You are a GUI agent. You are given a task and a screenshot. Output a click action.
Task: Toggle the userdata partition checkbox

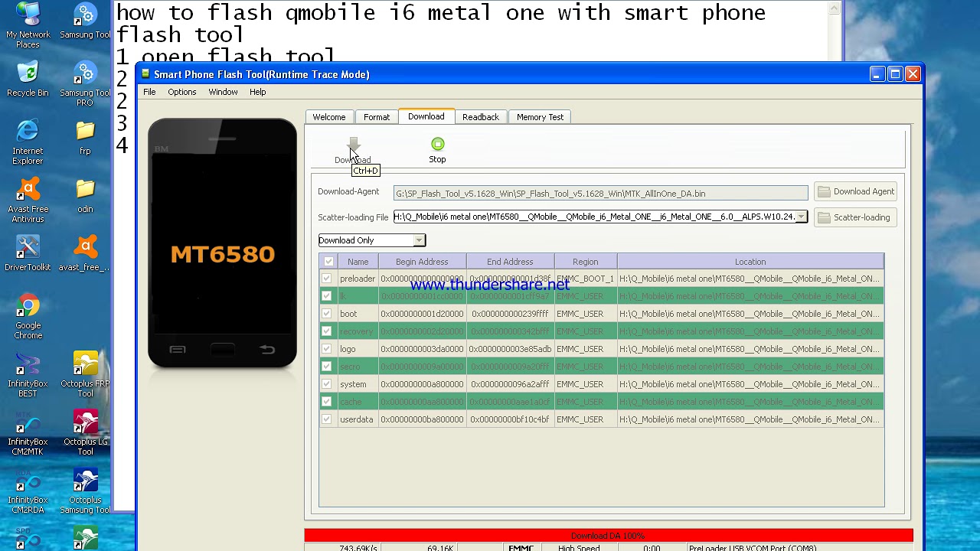point(327,419)
